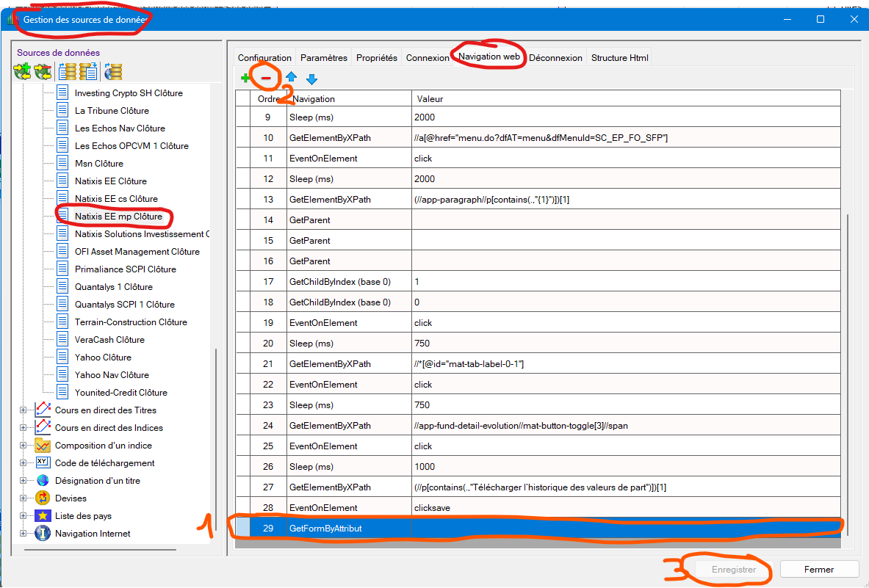Expand the Composition d'un indice node
Screen dimensions: 869x588
tap(23, 446)
